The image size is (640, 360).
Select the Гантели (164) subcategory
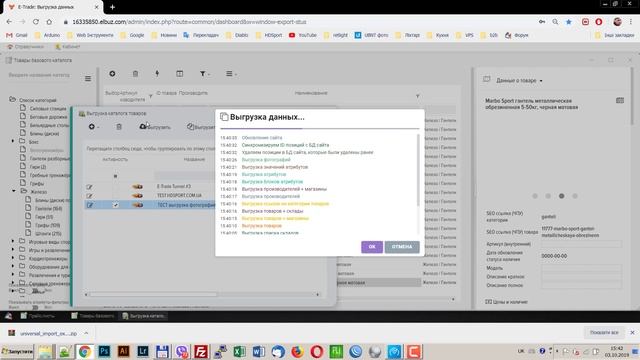pyautogui.click(x=49, y=209)
